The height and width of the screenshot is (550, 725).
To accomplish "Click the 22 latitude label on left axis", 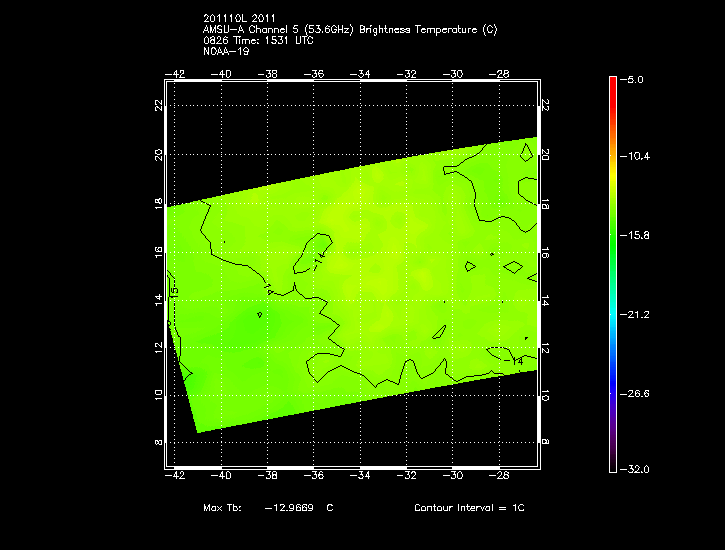I will tap(160, 106).
